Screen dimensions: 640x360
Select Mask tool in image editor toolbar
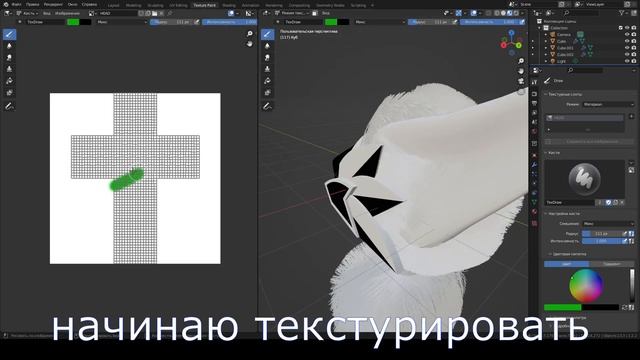(x=9, y=93)
